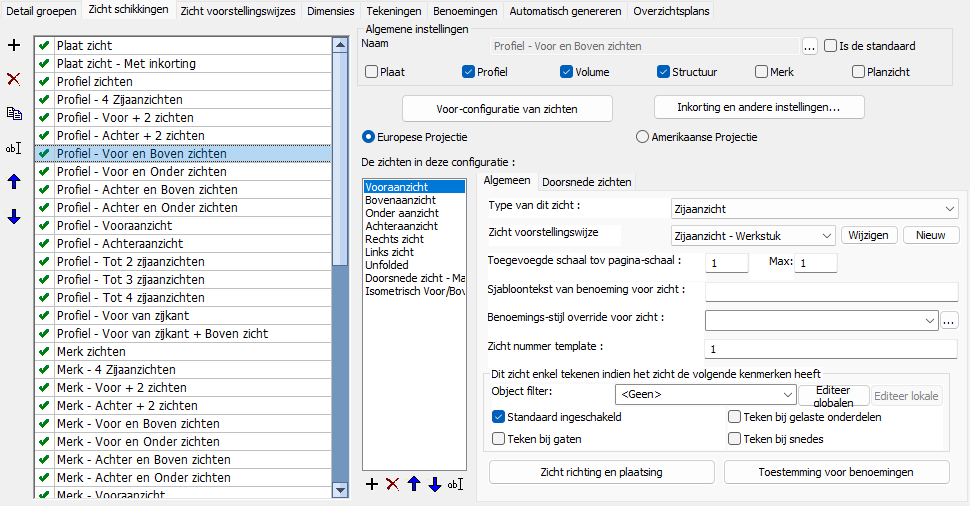970x506 pixels.
Task: Delete arrangement with the red X icon in left sidebar
Action: click(x=13, y=79)
